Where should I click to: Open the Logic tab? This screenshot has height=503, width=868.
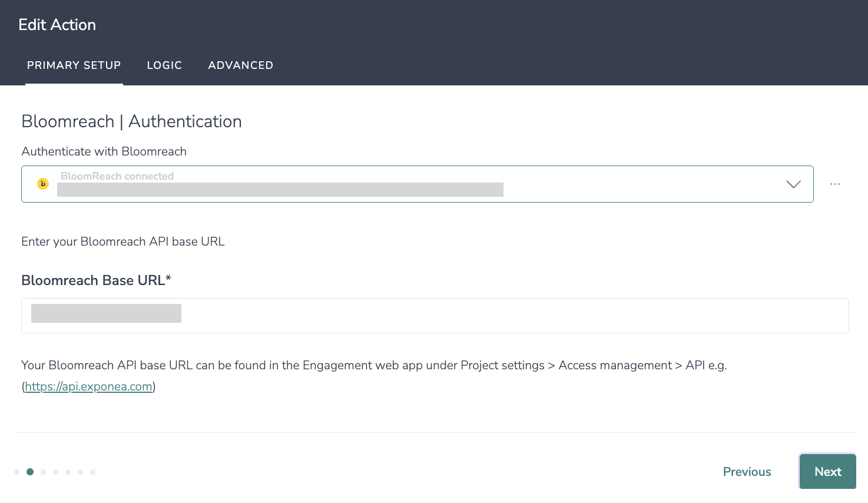coord(164,65)
